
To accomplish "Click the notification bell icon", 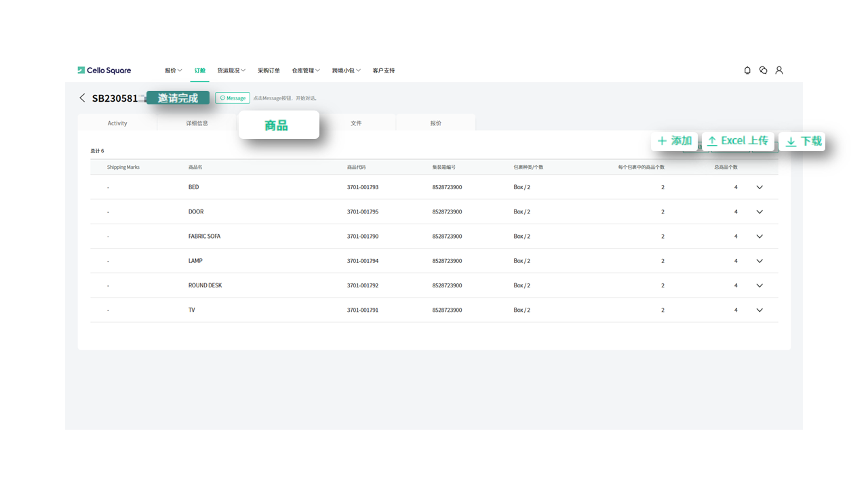I will (x=747, y=70).
